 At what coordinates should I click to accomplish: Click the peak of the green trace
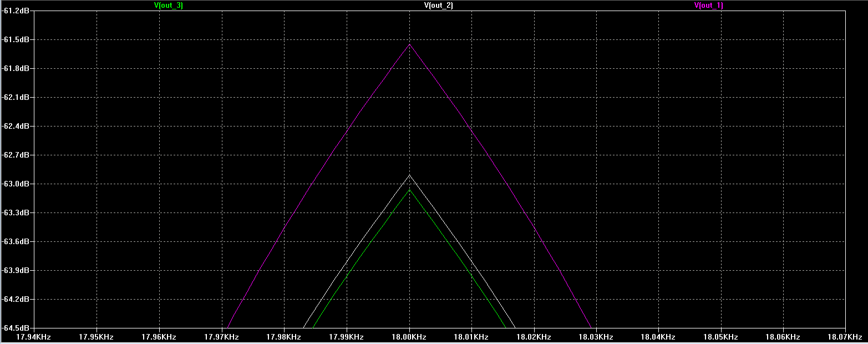click(410, 190)
